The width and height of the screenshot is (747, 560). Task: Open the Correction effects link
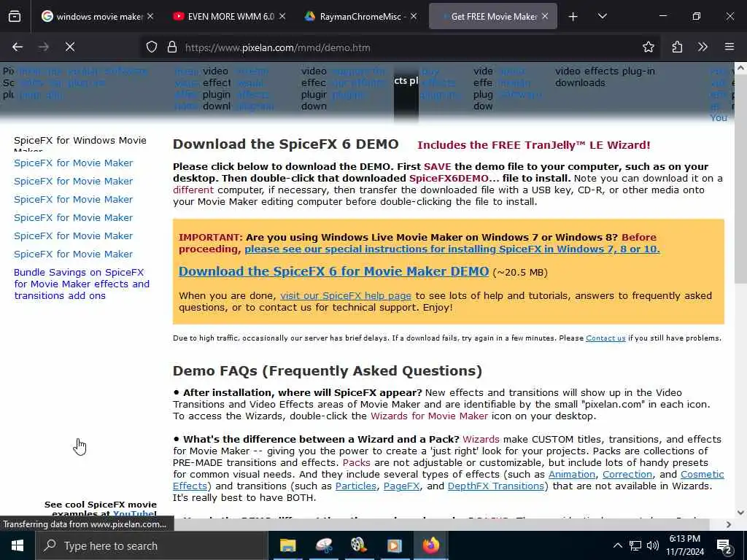click(x=627, y=474)
